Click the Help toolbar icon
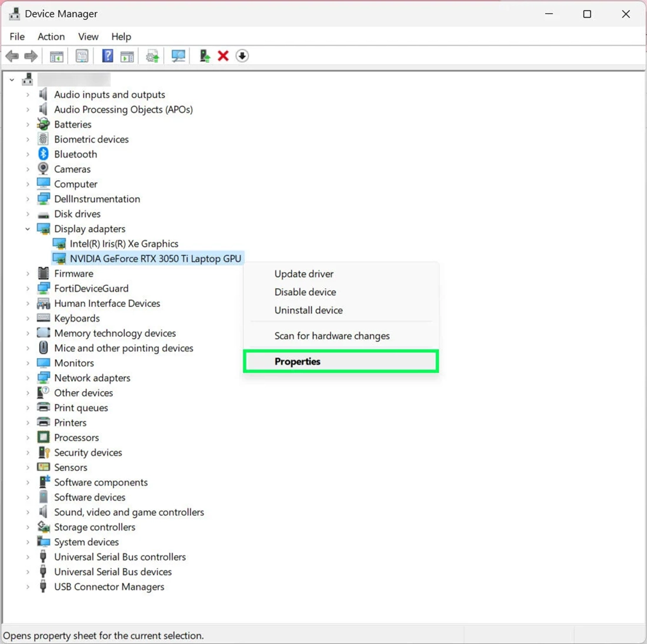Screen dimensions: 647x644 [108, 55]
